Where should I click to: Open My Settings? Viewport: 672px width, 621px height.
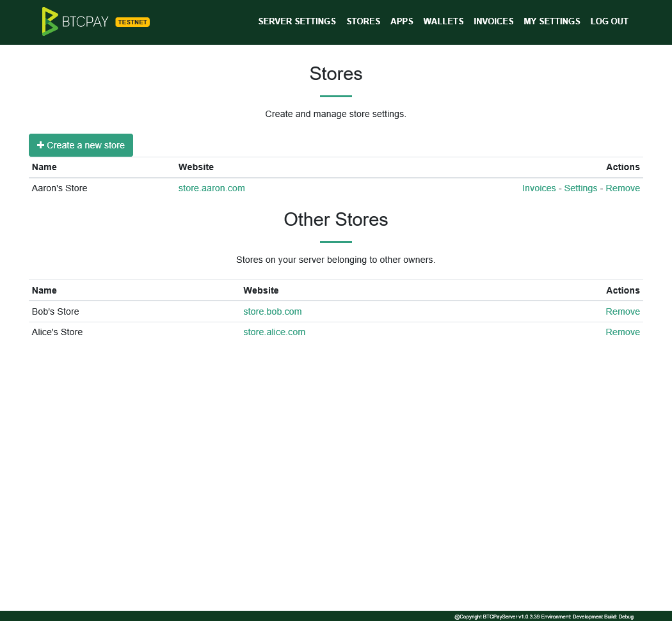tap(552, 21)
